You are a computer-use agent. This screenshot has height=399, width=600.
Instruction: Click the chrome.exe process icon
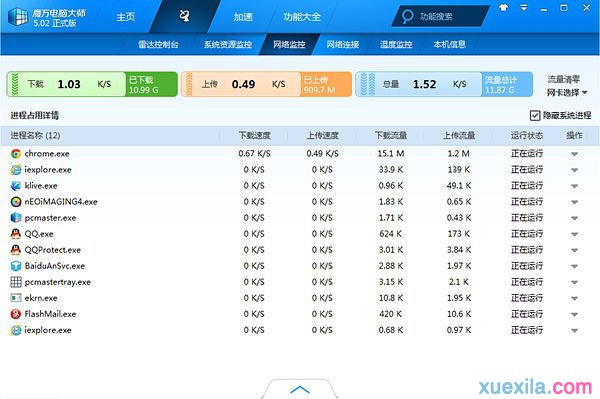pyautogui.click(x=16, y=154)
